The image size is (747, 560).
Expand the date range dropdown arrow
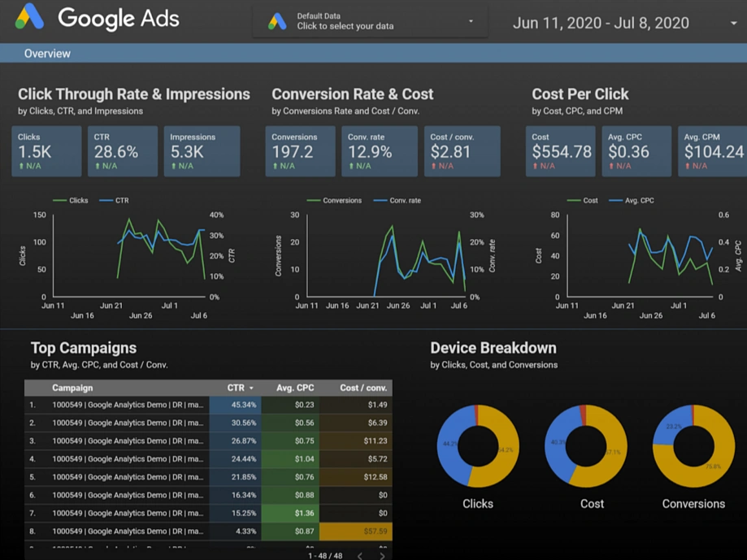[734, 23]
